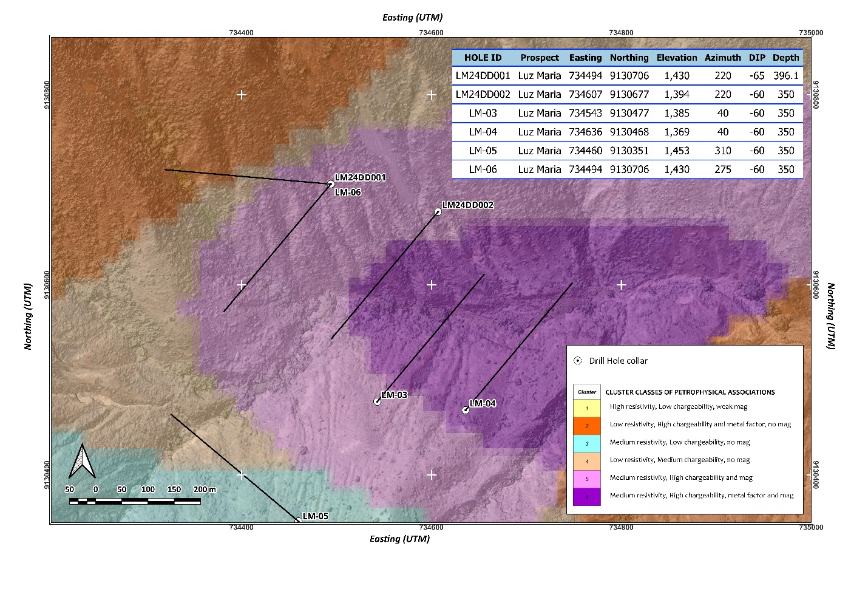Click the grid cross at 734600 / 9130600

(432, 284)
